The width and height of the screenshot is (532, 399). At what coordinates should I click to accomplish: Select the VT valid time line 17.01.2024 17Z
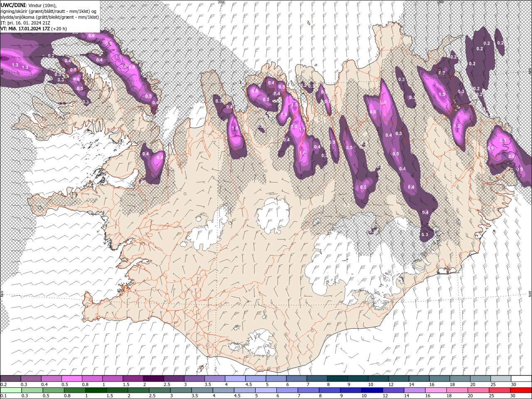[x=33, y=29]
